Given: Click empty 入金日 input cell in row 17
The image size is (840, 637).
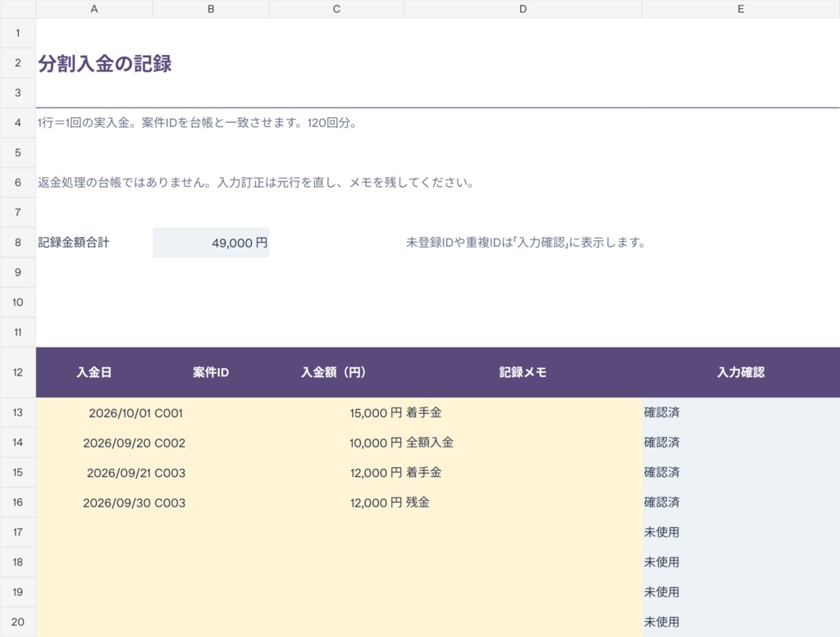Looking at the screenshot, I should click(x=94, y=532).
